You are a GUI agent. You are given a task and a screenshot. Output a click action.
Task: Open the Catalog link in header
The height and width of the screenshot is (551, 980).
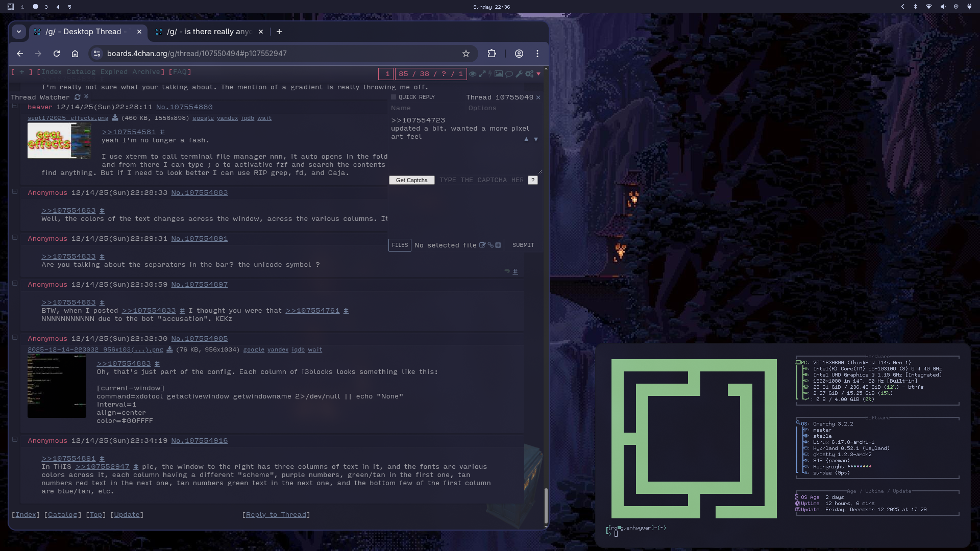coord(81,72)
